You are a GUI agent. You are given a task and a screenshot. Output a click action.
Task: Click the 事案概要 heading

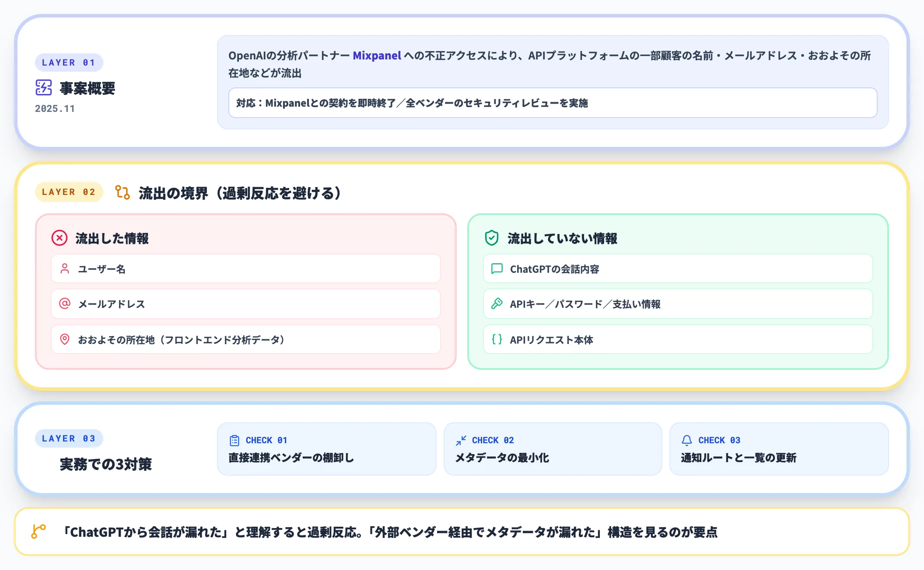click(x=87, y=88)
